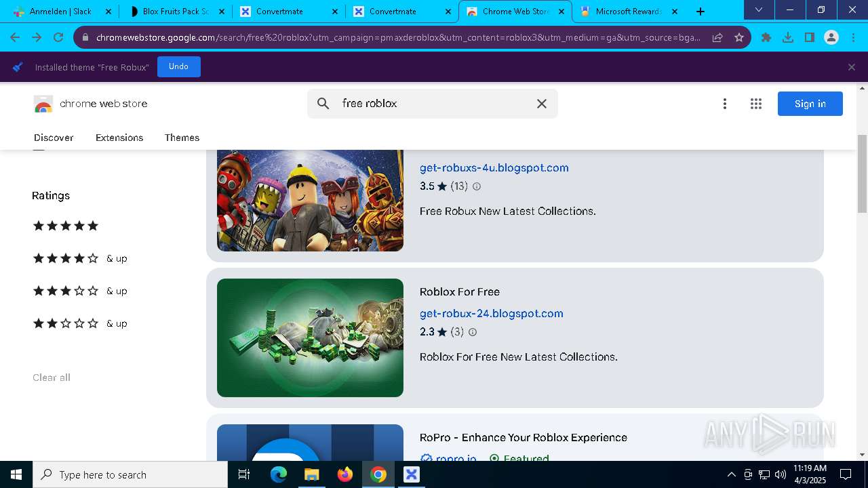Open the Chrome profile avatar

pyautogui.click(x=831, y=37)
